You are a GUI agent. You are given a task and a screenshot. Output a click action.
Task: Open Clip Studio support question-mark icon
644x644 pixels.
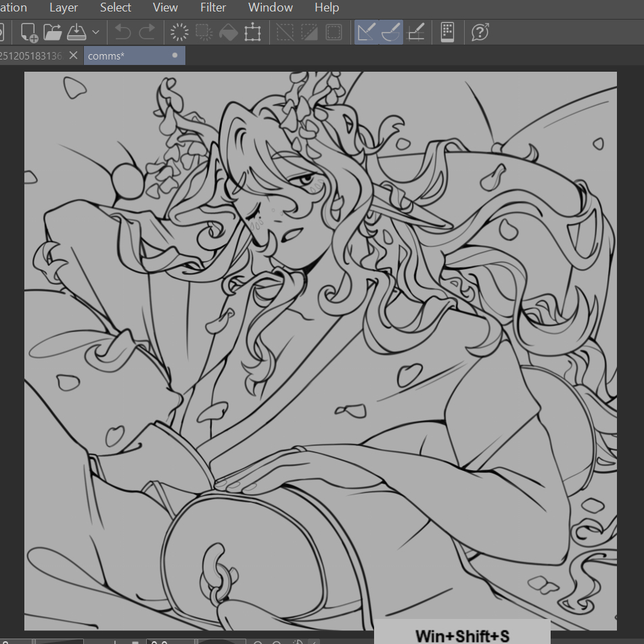[480, 32]
